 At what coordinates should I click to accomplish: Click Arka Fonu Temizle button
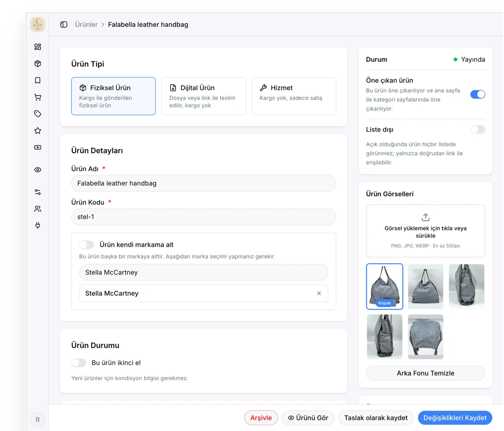coord(426,373)
